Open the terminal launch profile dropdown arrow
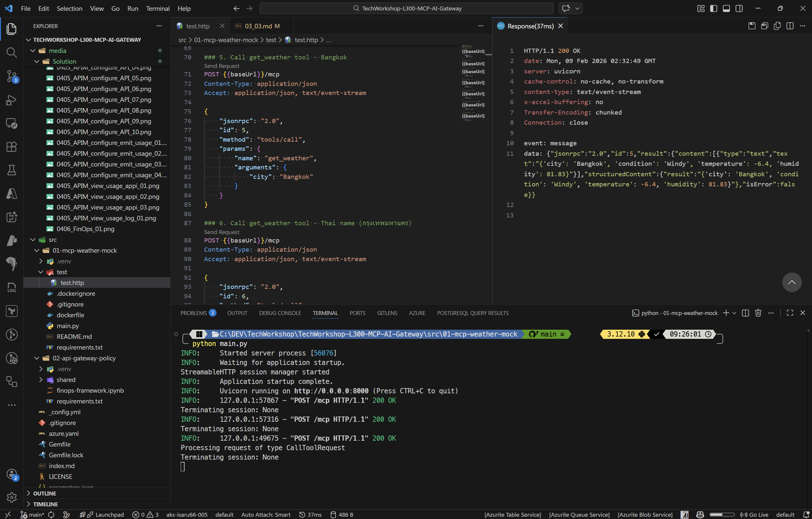 [734, 313]
